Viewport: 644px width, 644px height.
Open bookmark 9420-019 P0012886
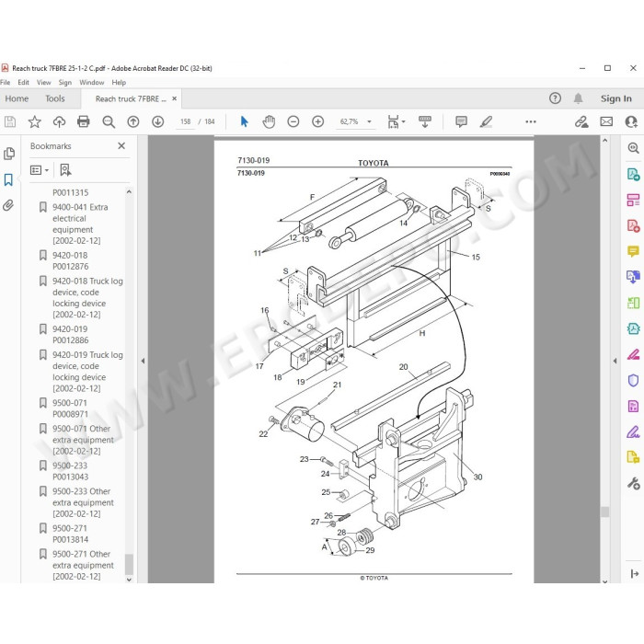(x=70, y=335)
